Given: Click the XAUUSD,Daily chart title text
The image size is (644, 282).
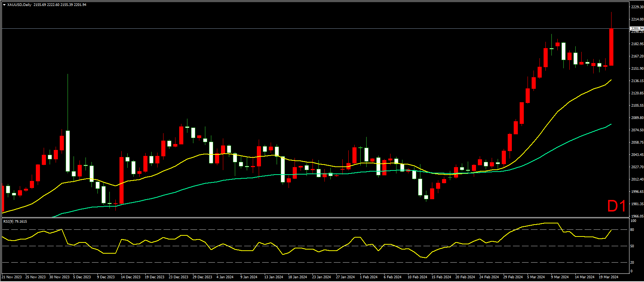Looking at the screenshot, I should coord(19,5).
